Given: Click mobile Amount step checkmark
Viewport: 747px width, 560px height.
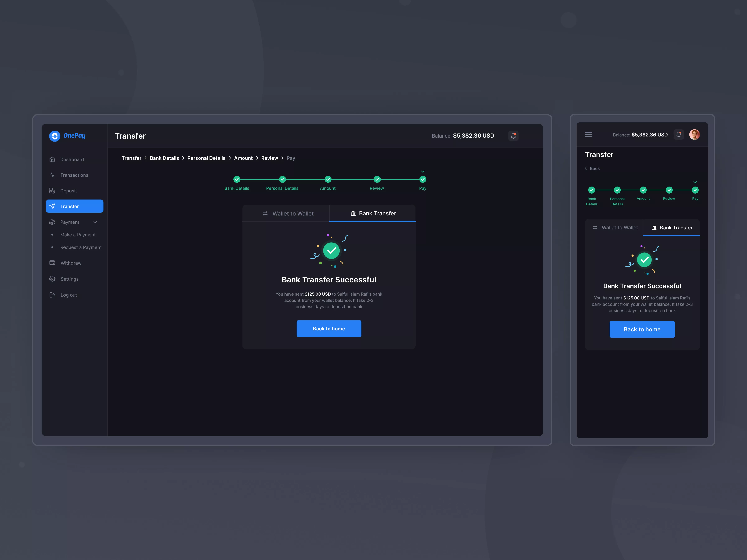Looking at the screenshot, I should pyautogui.click(x=643, y=190).
